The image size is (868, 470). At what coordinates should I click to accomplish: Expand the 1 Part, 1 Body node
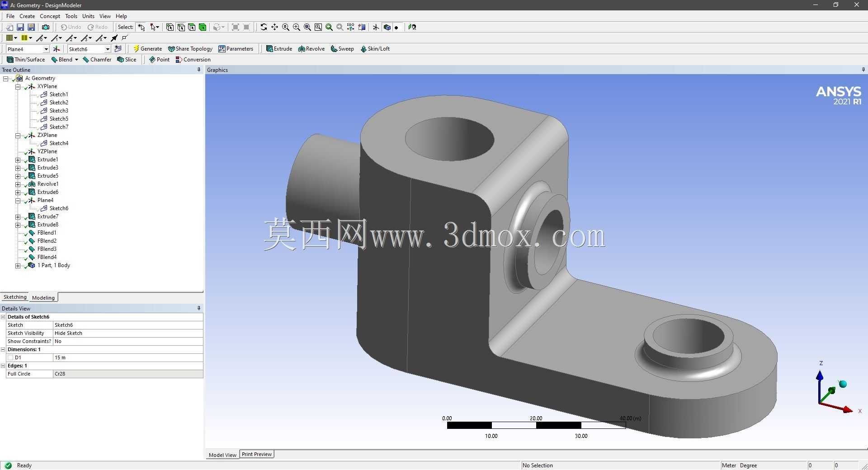18,265
